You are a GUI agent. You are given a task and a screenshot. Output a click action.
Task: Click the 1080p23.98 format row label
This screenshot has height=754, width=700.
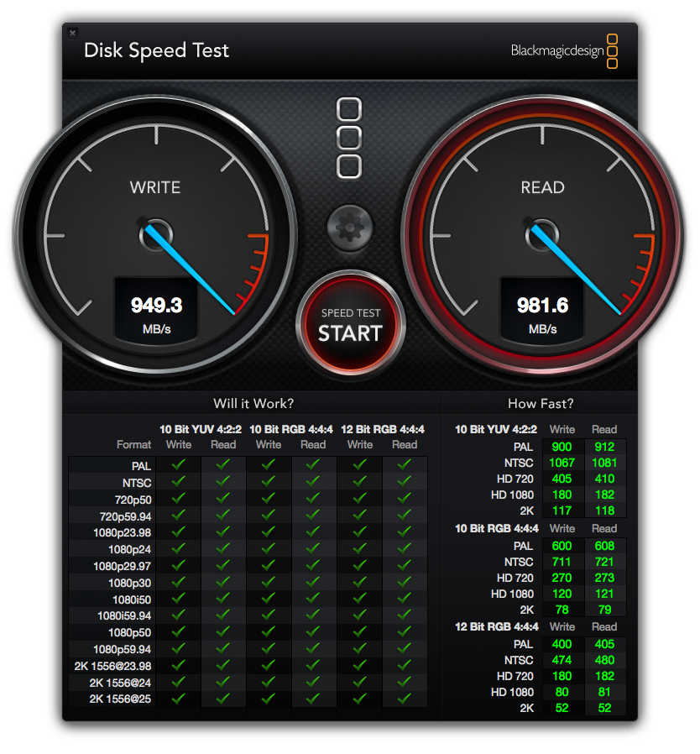pos(122,533)
